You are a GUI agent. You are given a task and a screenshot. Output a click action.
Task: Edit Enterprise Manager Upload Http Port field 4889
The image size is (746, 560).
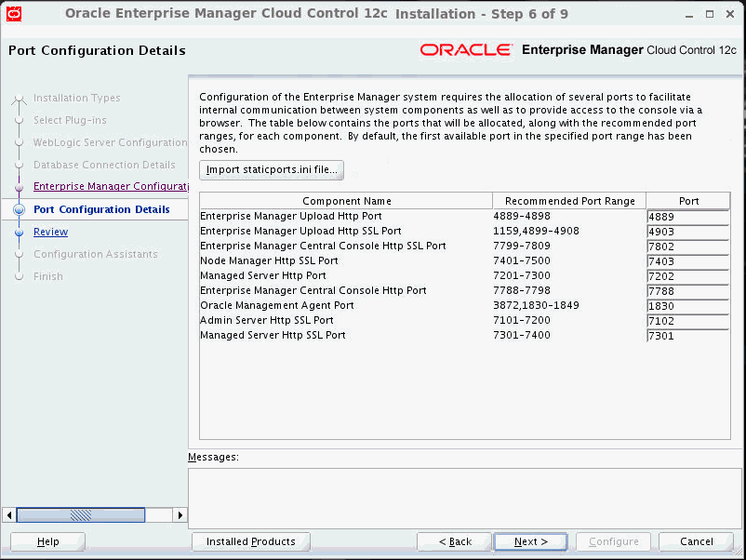click(688, 217)
